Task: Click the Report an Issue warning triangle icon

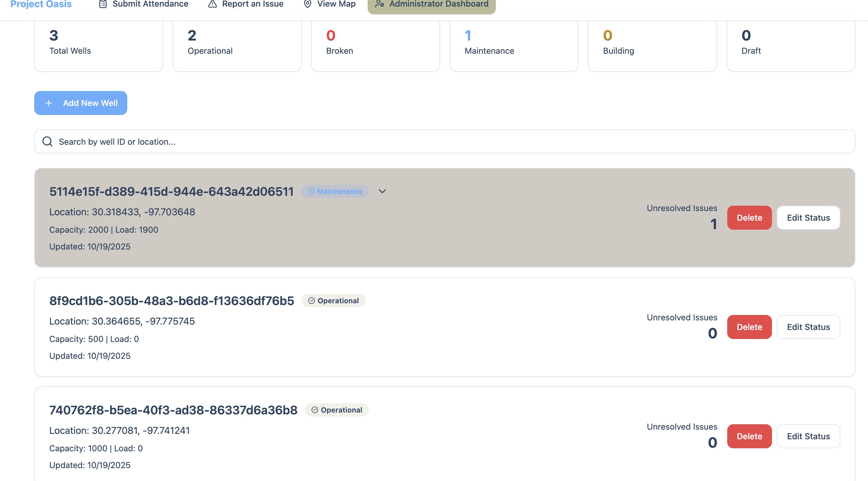Action: [212, 4]
